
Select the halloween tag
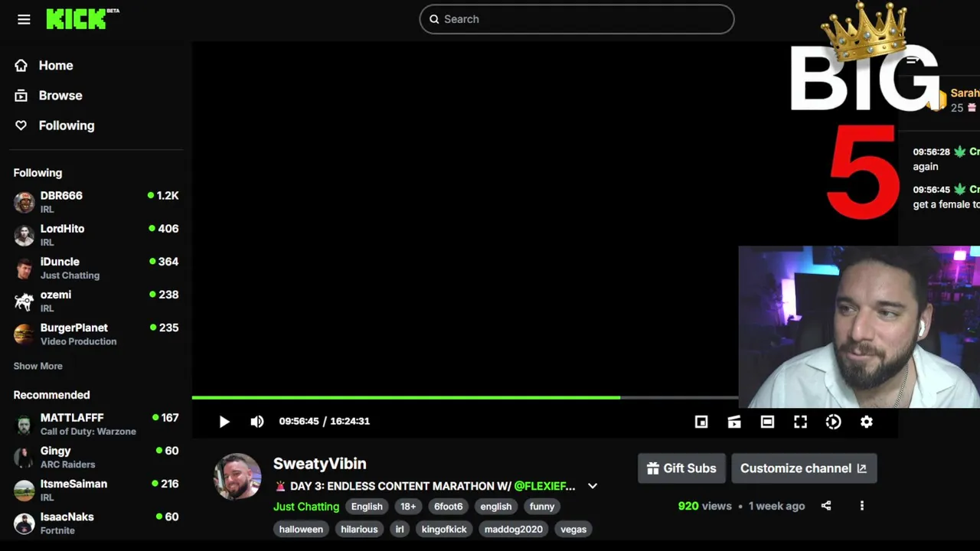point(301,530)
